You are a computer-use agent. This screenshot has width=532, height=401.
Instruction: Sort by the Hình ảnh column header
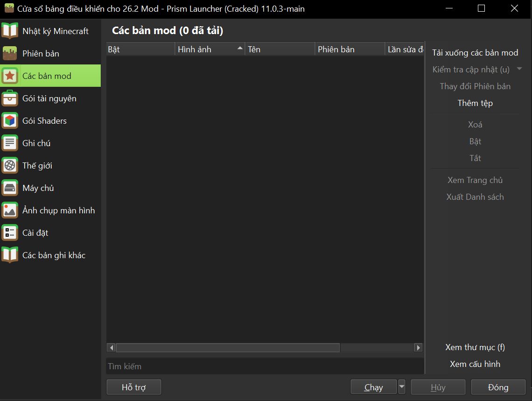coord(210,49)
